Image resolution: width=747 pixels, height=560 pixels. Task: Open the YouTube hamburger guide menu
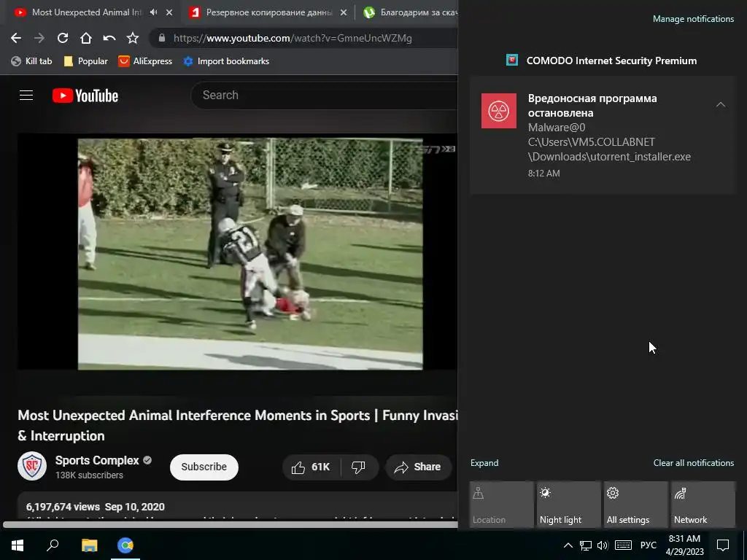pos(26,96)
